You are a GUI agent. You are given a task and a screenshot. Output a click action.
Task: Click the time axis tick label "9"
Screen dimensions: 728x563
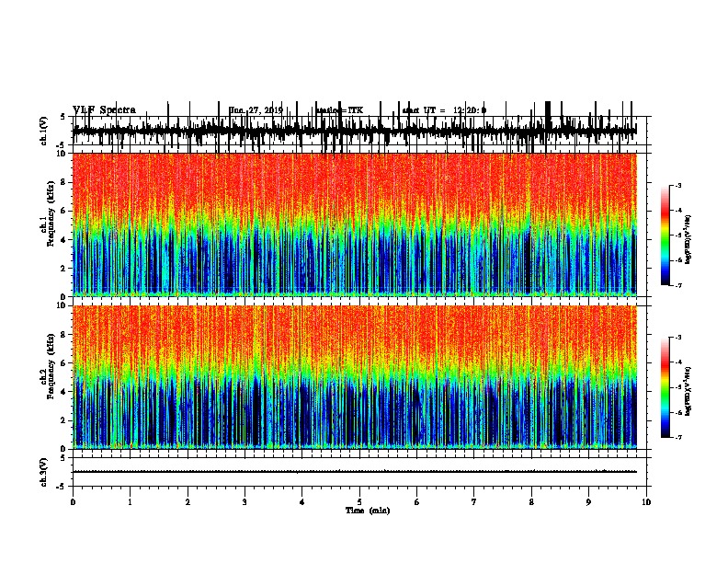[x=588, y=502]
